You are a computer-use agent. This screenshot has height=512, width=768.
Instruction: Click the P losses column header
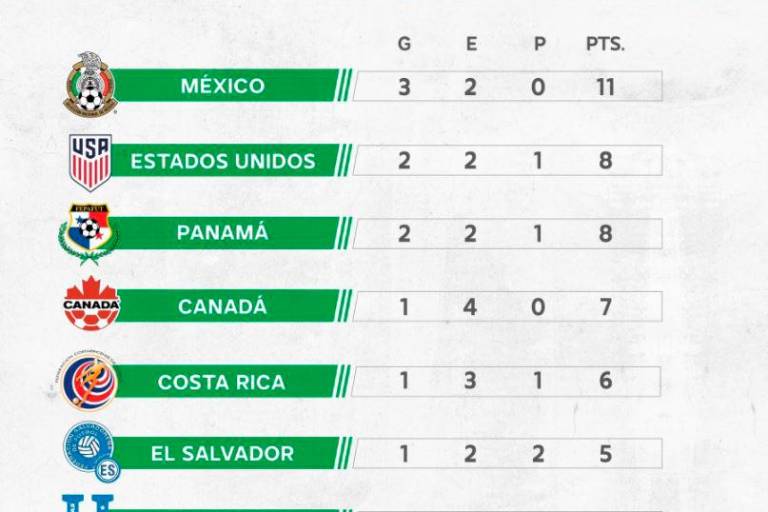pos(538,44)
